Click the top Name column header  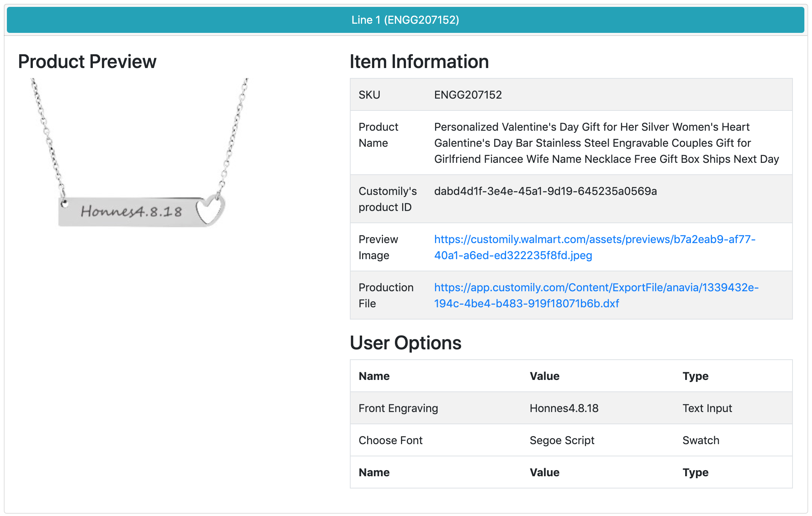point(374,376)
